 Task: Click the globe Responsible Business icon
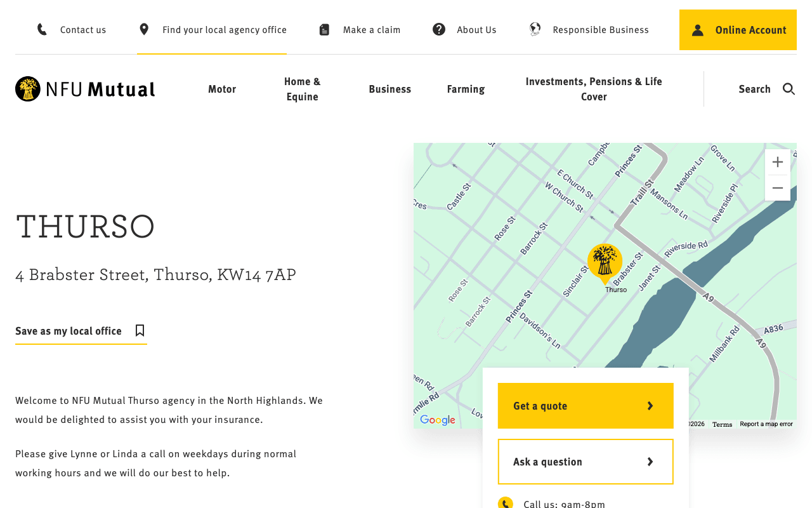point(535,29)
